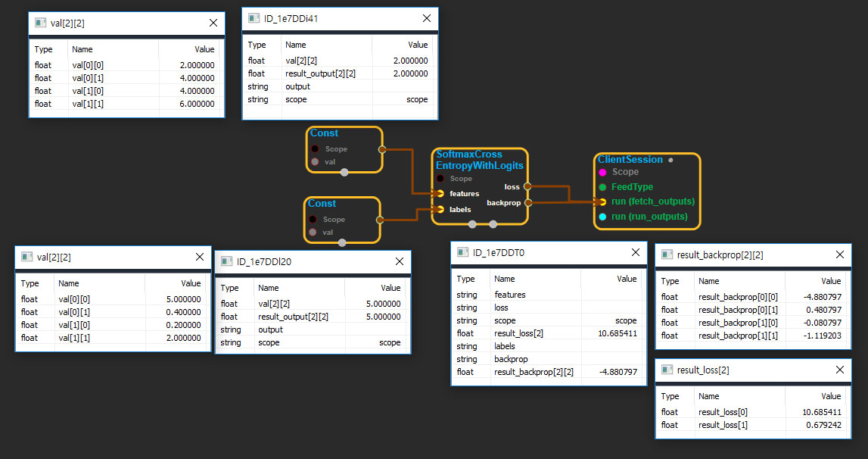Click the run (fetch_outputs) input port
This screenshot has height=459, width=868.
[x=602, y=201]
